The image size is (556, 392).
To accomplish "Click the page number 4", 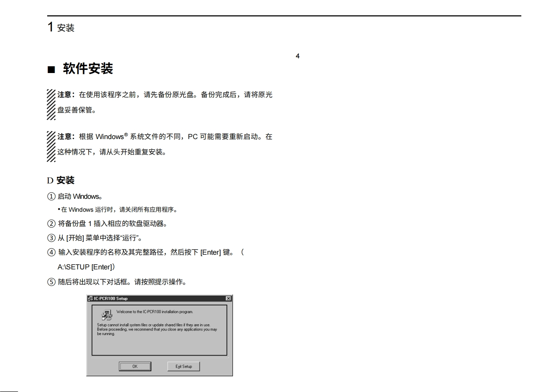I will click(298, 56).
